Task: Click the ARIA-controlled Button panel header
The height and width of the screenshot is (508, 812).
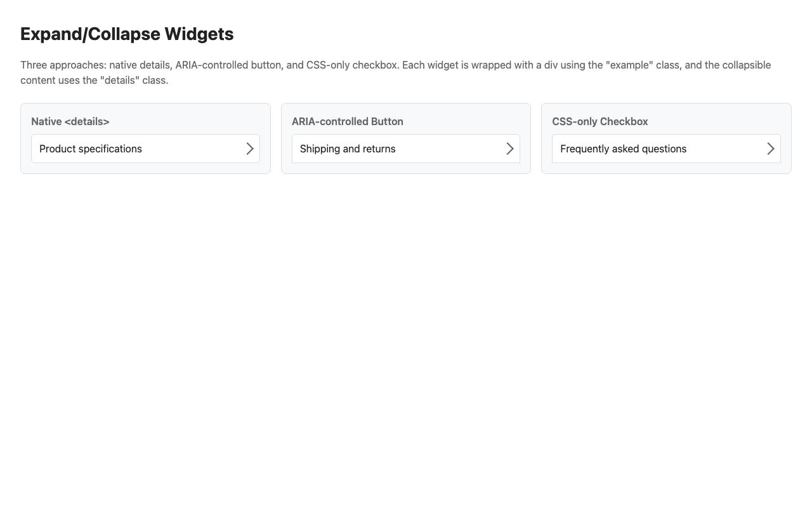Action: tap(348, 121)
